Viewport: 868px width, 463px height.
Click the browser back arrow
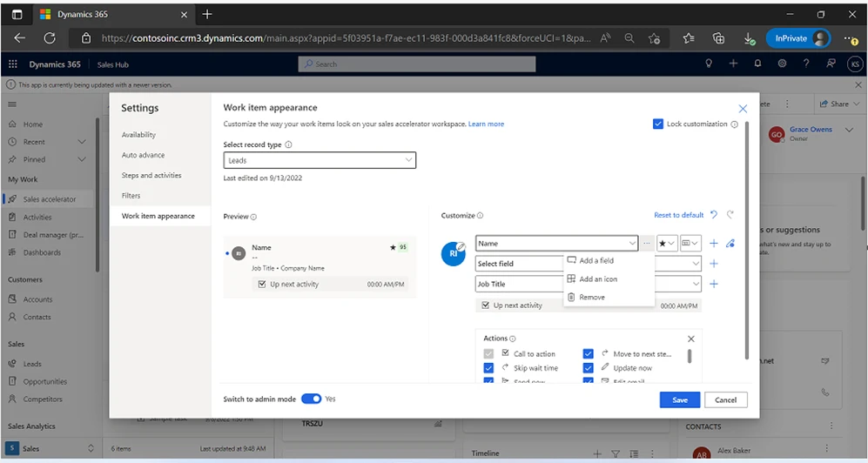pyautogui.click(x=20, y=38)
